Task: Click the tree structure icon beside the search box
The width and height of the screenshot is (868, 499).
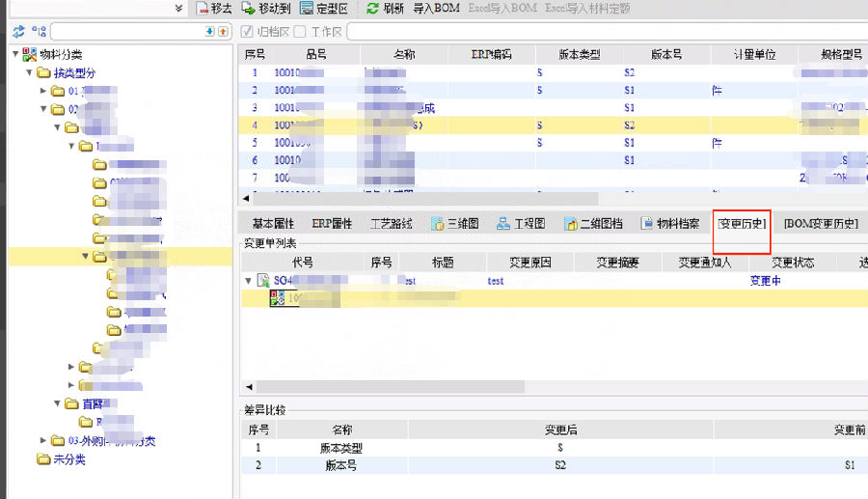Action: pyautogui.click(x=39, y=32)
